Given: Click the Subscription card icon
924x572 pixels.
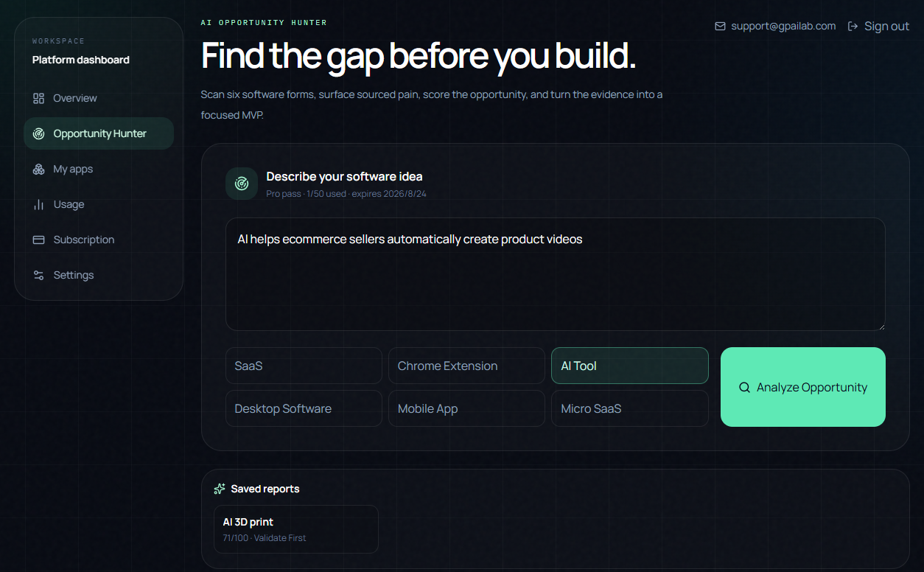Looking at the screenshot, I should [x=39, y=240].
